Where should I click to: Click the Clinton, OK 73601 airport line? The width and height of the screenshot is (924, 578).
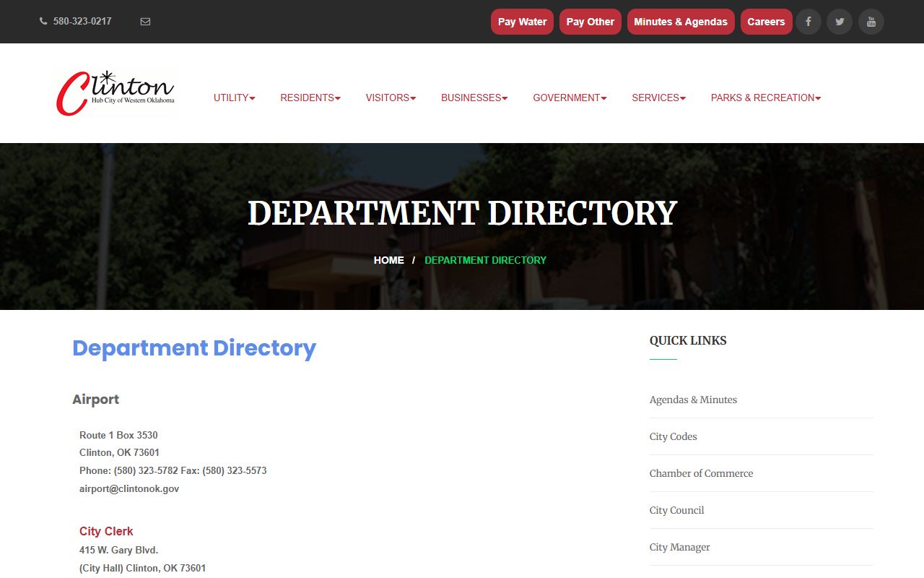tap(119, 452)
